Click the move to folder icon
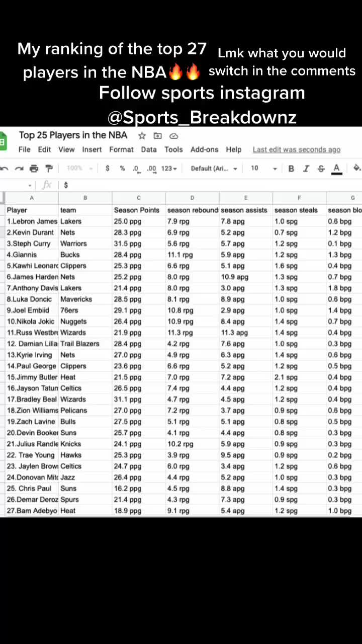Viewport: 362px width, 644px height. click(x=158, y=135)
